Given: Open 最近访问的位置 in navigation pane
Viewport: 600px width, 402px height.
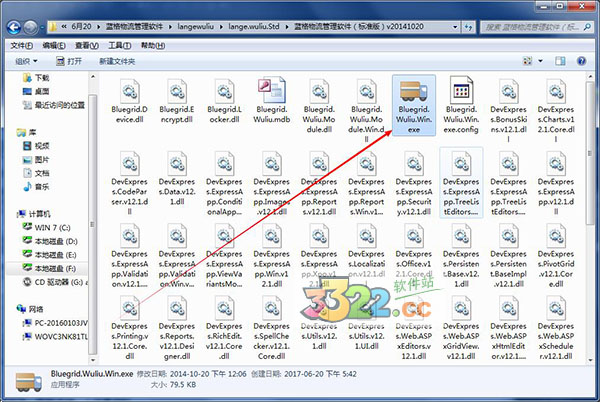Looking at the screenshot, I should pyautogui.click(x=54, y=105).
